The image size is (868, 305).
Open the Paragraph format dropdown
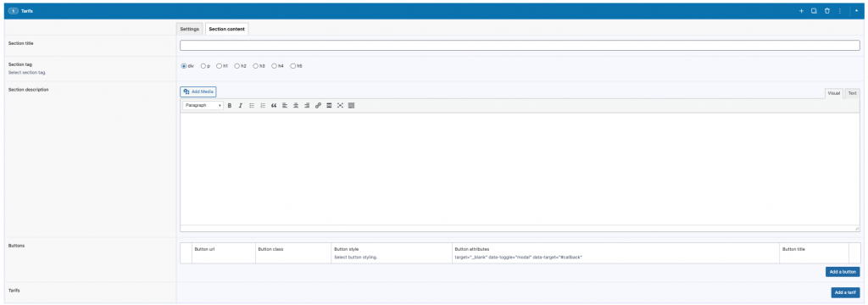coord(203,105)
